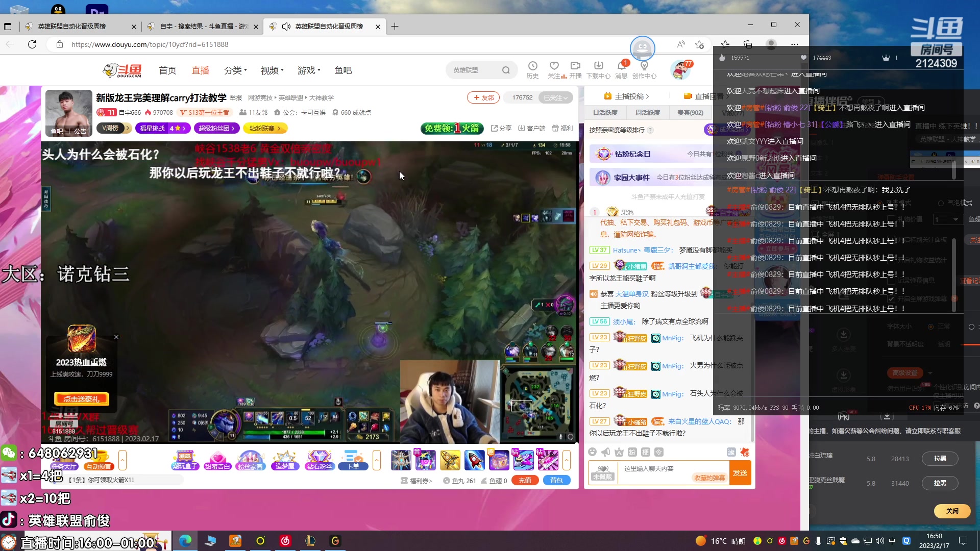This screenshot has height=551, width=980.
Task: Open NetEase Cloud Music from the taskbar
Action: (x=285, y=541)
